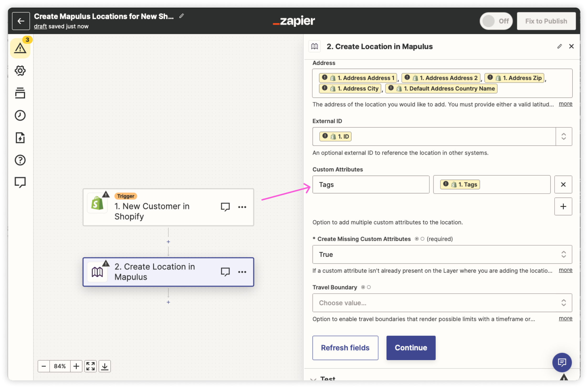Click Refresh fields button
Viewport: 588px width, 388px height.
[345, 348]
